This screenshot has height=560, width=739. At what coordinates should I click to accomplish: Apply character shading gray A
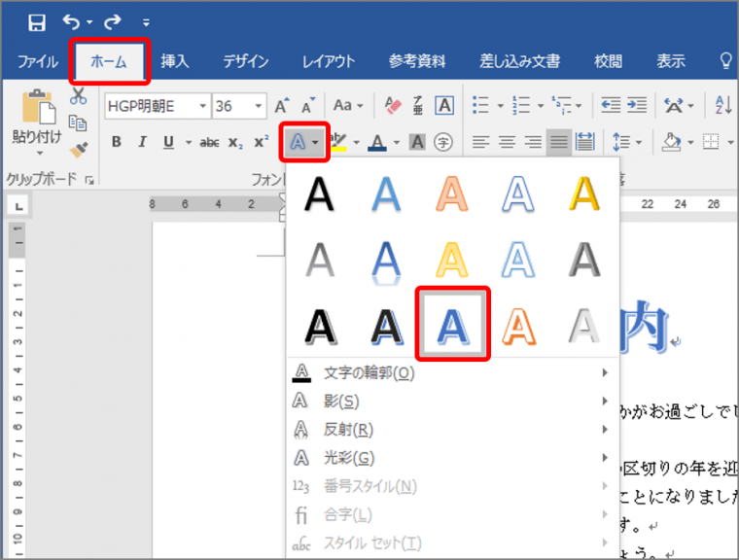pos(417,141)
